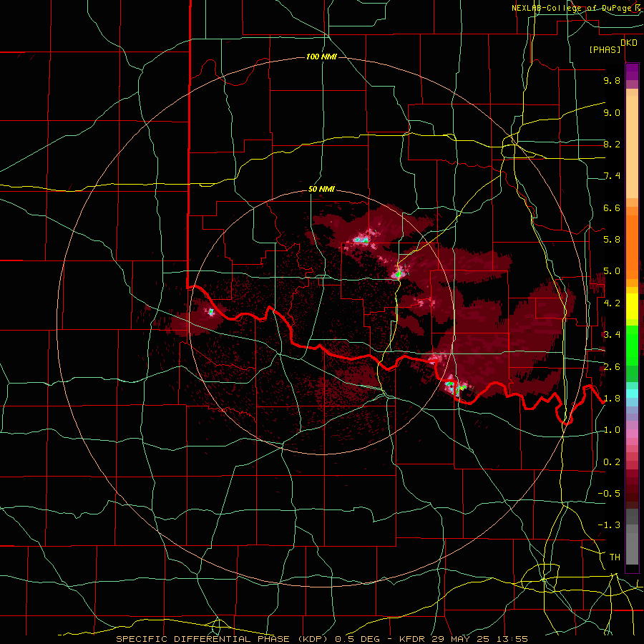Click the 9.0 scale value
Screen dimensions: 644x644
612,112
